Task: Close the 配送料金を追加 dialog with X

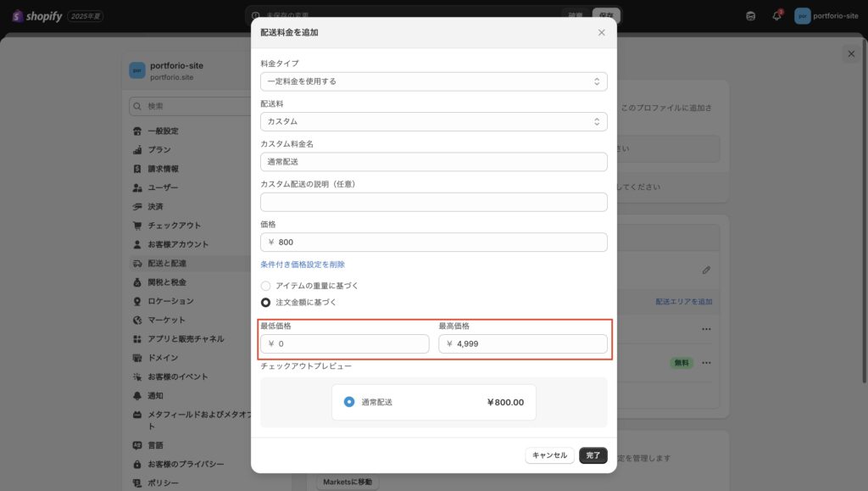Action: click(602, 32)
